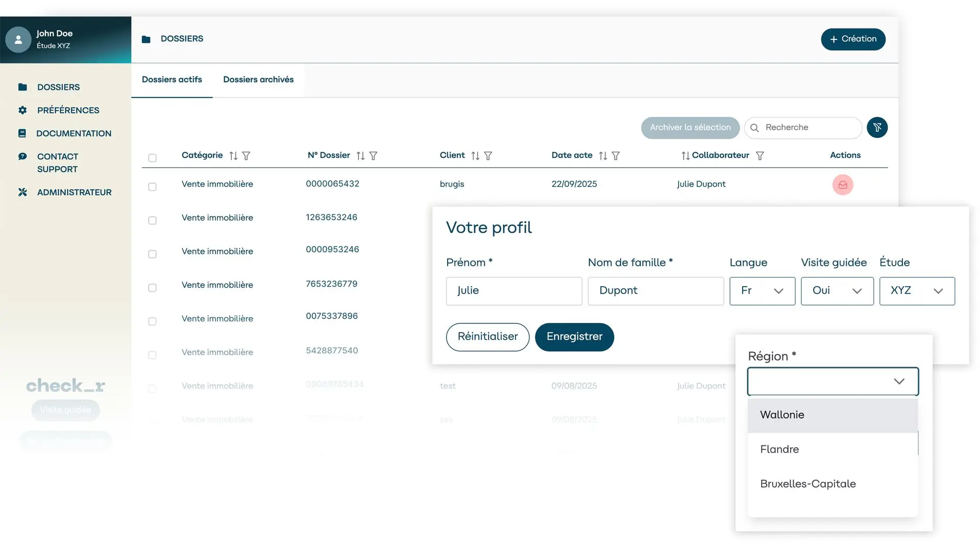
Task: Select the checkbox for dossier 1263653246
Action: point(152,221)
